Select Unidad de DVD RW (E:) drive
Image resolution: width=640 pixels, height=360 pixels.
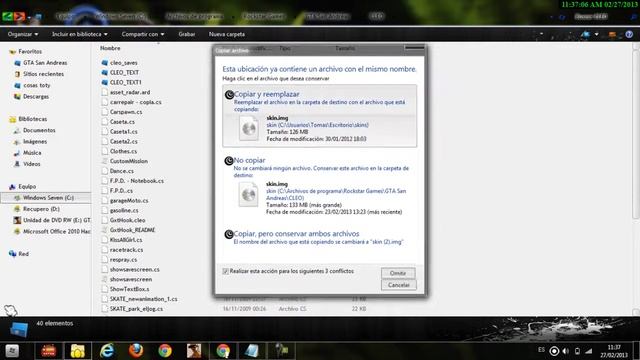click(52, 220)
